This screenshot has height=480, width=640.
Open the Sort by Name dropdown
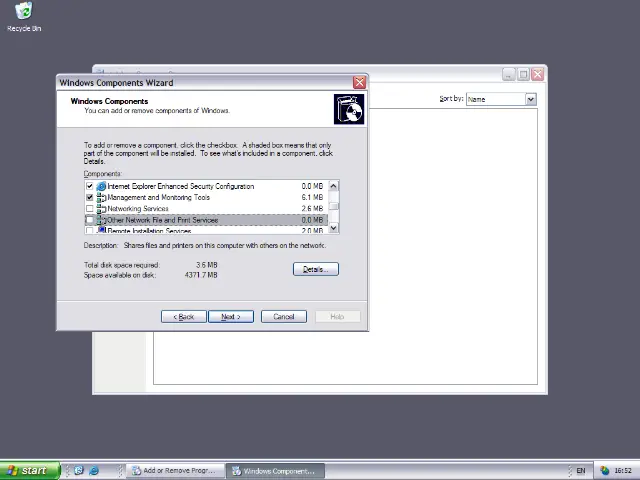(x=531, y=99)
